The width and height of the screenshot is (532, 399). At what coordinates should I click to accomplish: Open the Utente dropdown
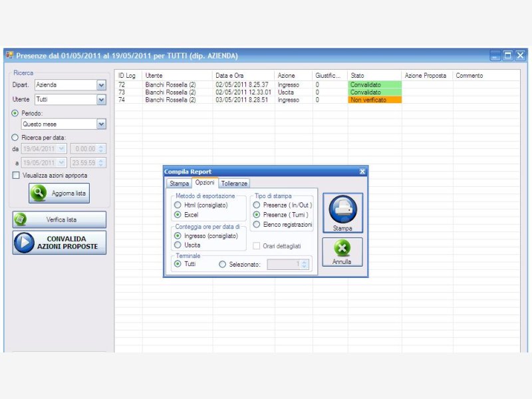[101, 99]
